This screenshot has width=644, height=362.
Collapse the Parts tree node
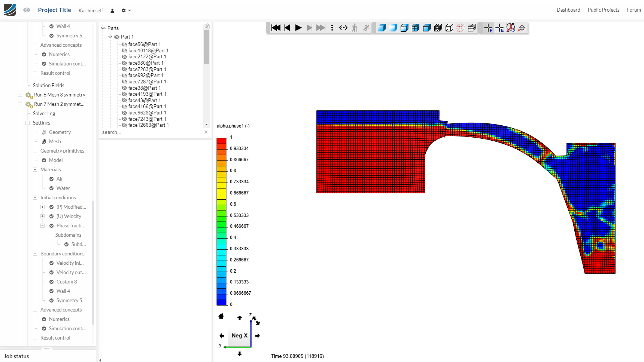point(103,28)
